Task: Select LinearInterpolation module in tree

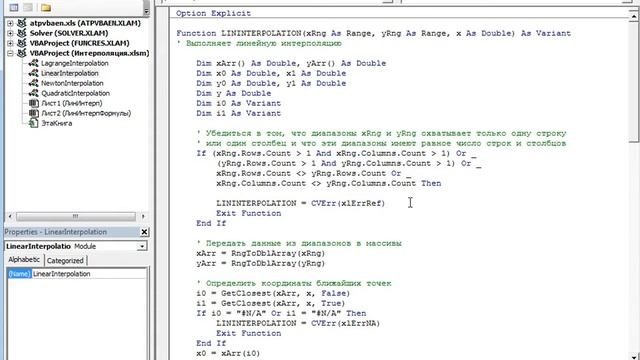Action: [x=70, y=73]
